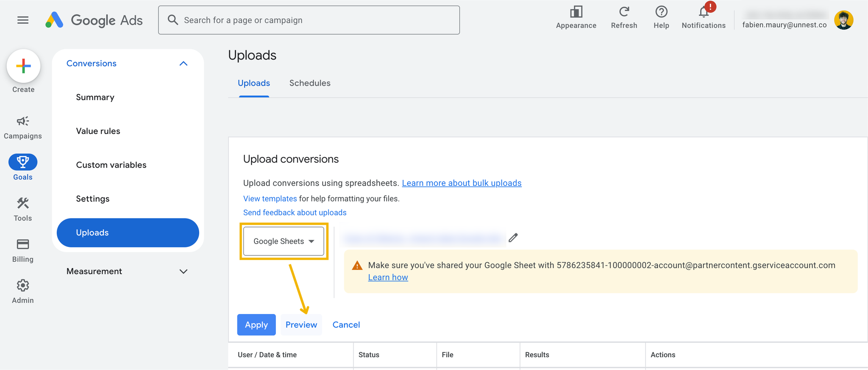Open Campaigns megaphone icon

pyautogui.click(x=23, y=121)
